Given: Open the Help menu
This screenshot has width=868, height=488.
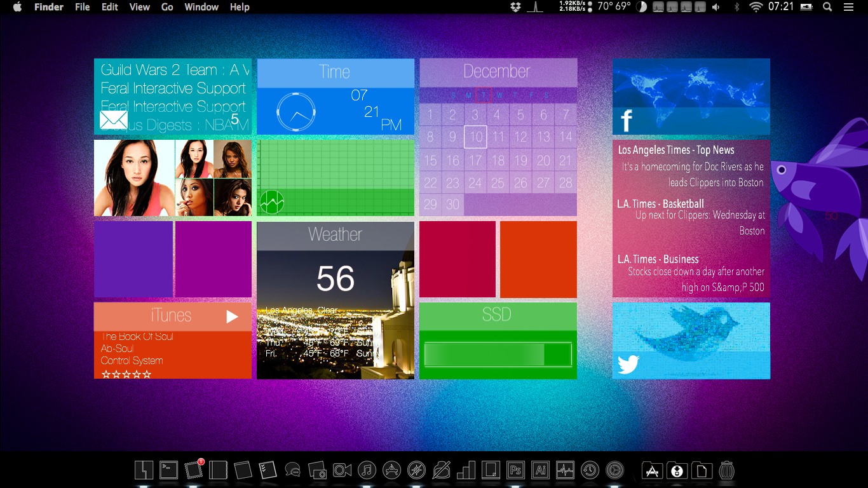Looking at the screenshot, I should point(240,7).
